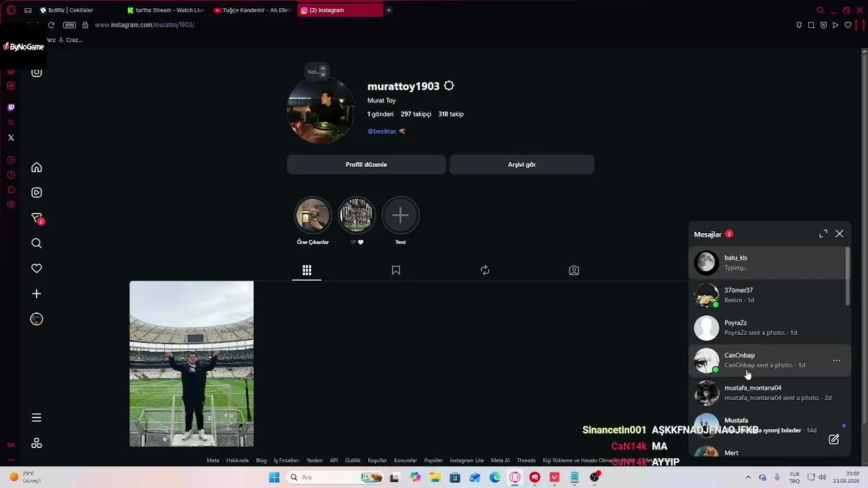The width and height of the screenshot is (868, 488).
Task: Click the pin icon in address bar
Action: click(799, 25)
